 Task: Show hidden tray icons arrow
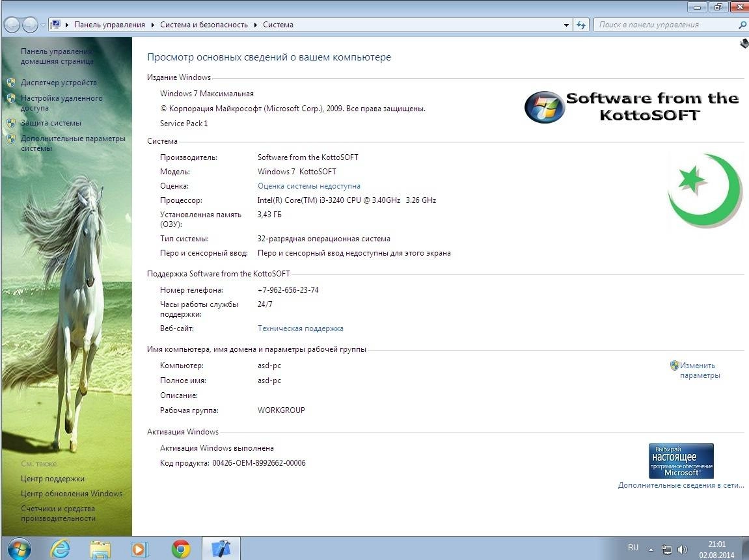point(651,549)
